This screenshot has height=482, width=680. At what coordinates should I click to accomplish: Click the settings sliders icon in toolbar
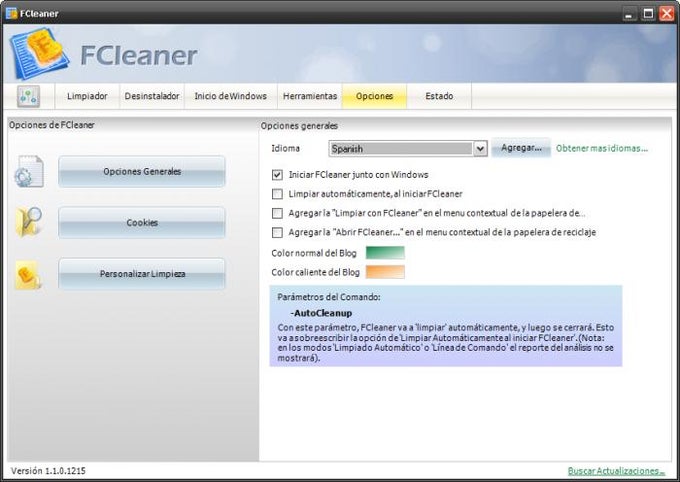coord(29,96)
